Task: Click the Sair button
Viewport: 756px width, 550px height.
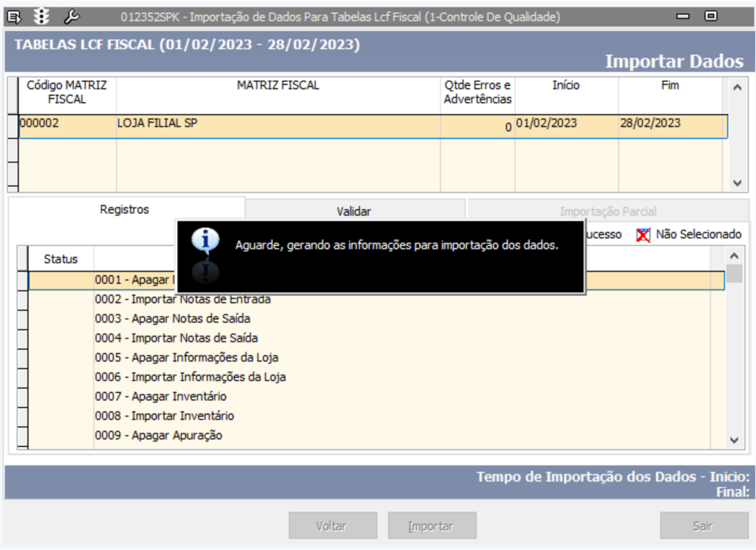Action: pyautogui.click(x=703, y=525)
